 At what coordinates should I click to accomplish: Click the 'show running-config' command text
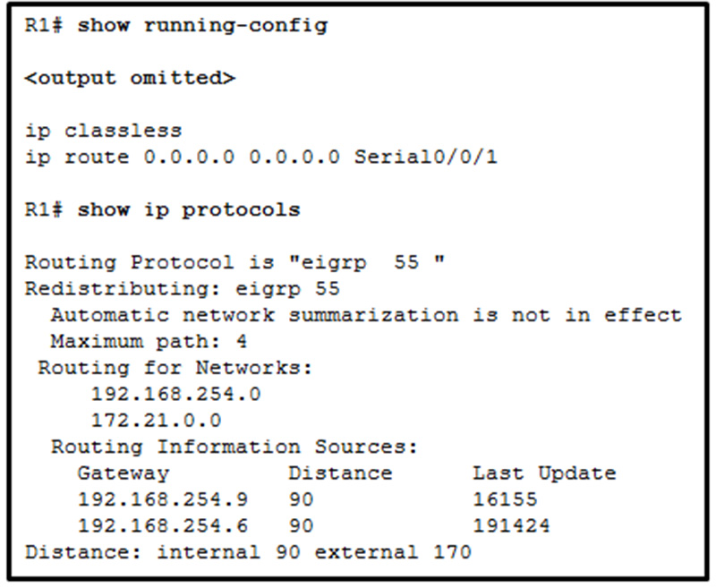(202, 26)
